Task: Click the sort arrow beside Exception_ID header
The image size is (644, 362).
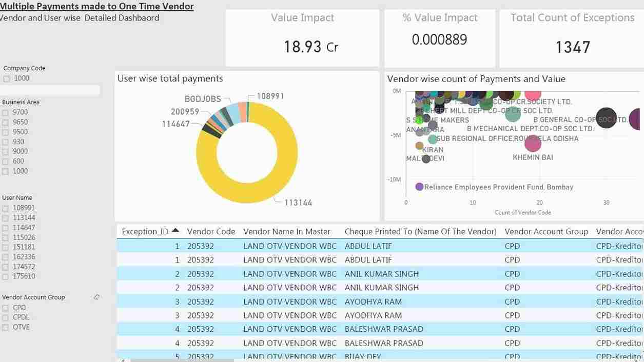Action: coord(175,231)
